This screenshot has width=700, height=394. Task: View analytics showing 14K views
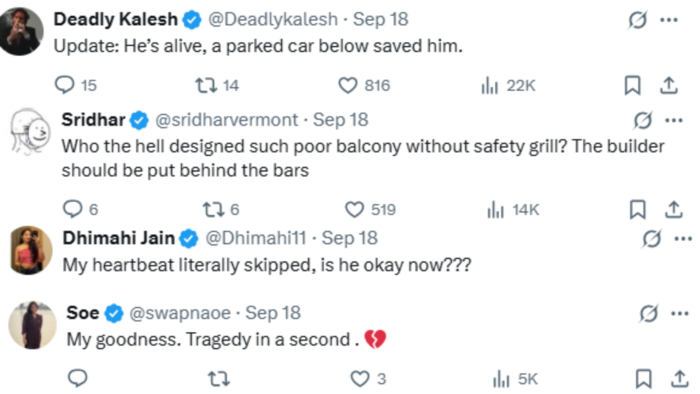tap(513, 209)
